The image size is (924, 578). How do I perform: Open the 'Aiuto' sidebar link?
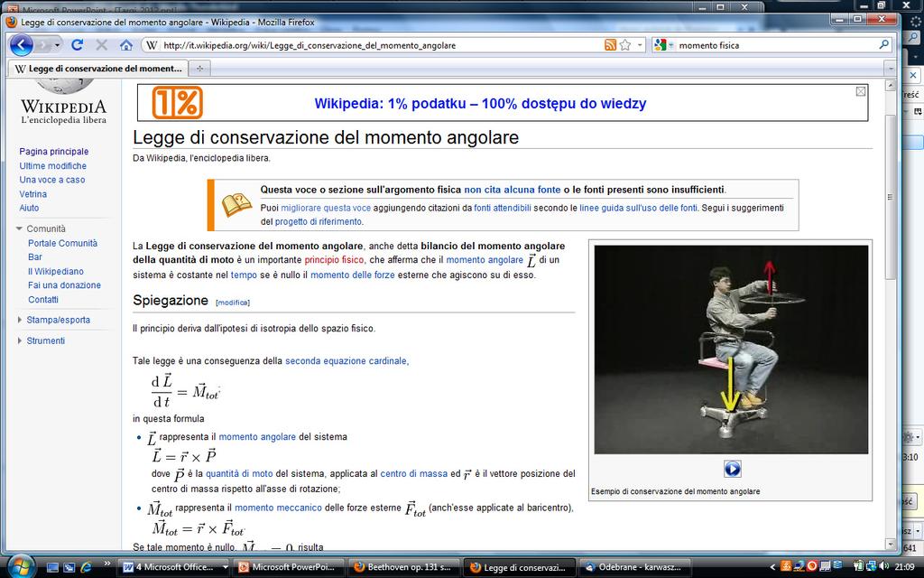point(29,208)
